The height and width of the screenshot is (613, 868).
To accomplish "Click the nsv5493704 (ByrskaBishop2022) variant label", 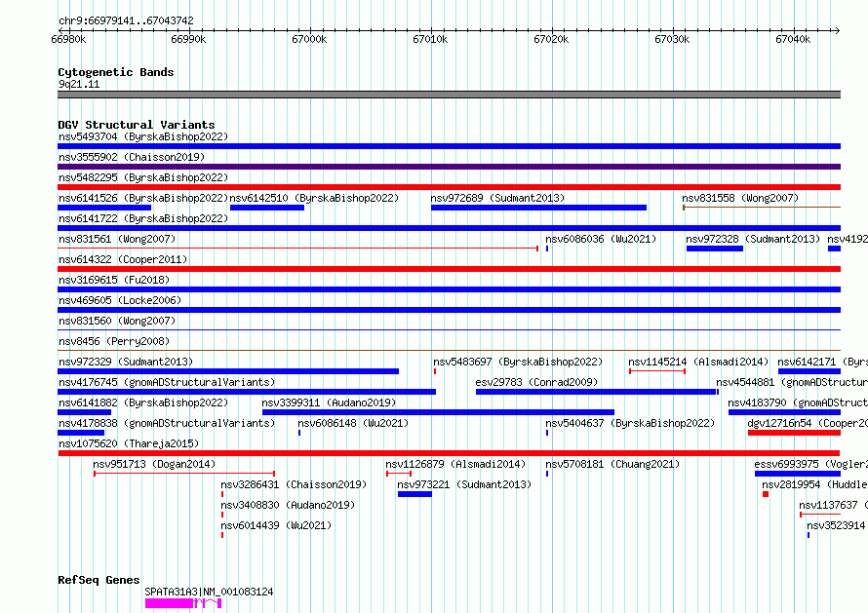I will tap(143, 136).
